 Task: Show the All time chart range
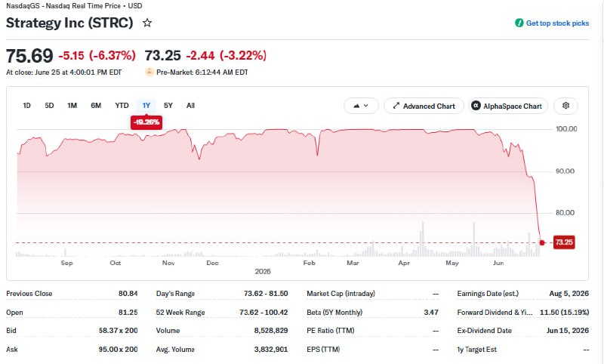pyautogui.click(x=191, y=106)
